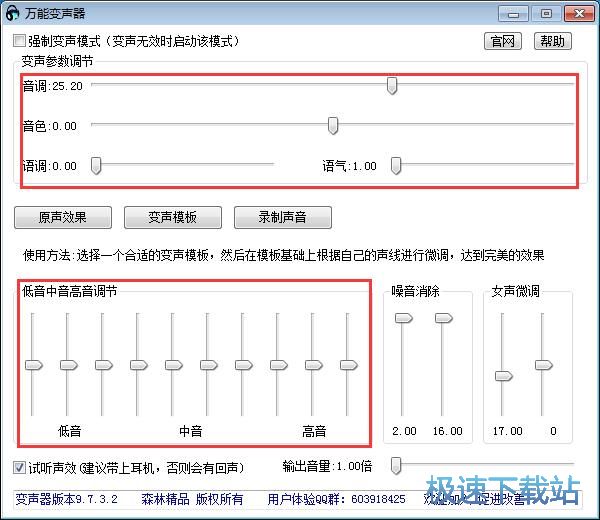
Task: Click the 音调 pitch slider handle
Action: (x=392, y=85)
